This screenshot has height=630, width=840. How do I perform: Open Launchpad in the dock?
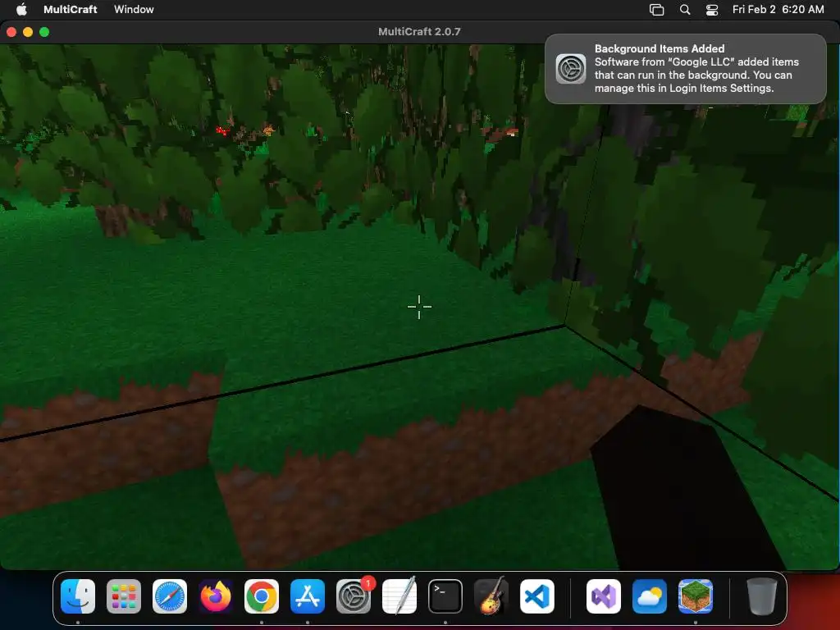pyautogui.click(x=124, y=596)
